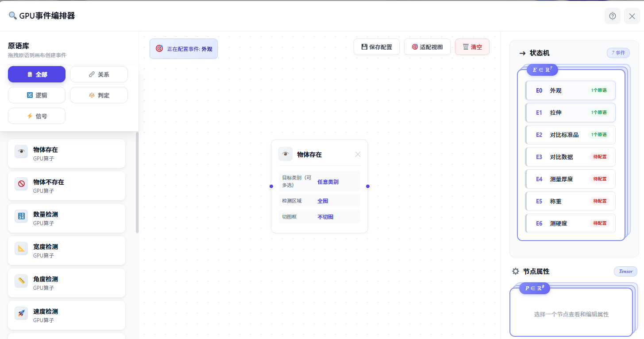Select the 全部 category filter

37,74
